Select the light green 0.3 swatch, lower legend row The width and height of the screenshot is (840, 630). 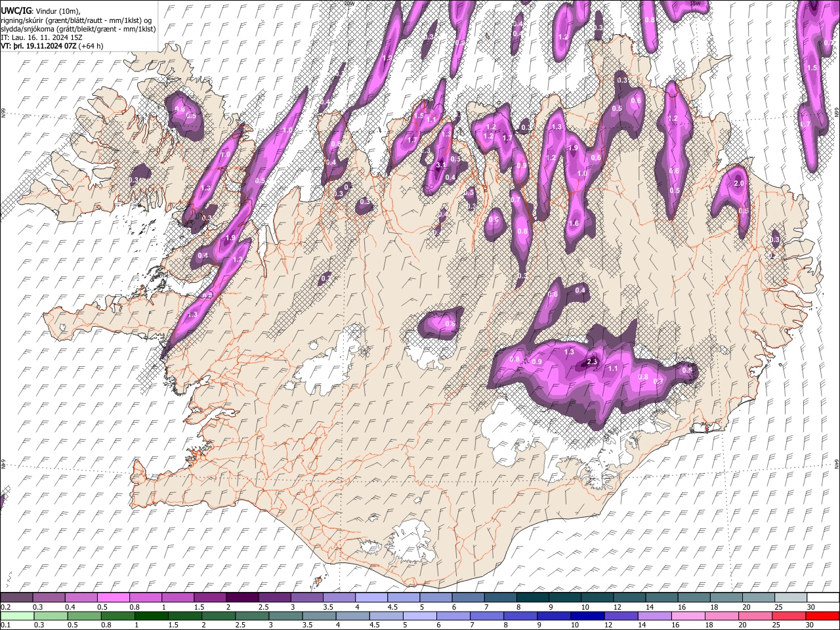[51, 616]
